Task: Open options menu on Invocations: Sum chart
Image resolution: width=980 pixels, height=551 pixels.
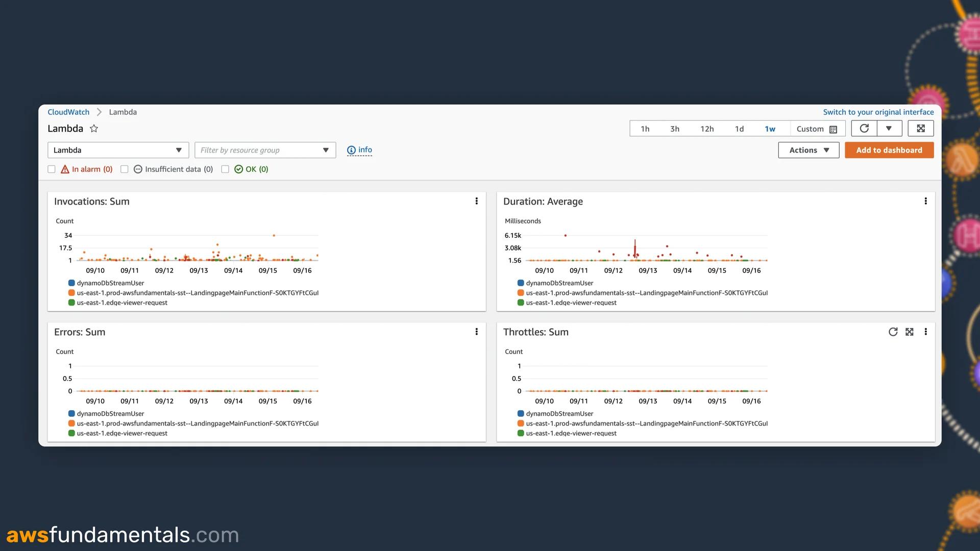Action: coord(476,201)
